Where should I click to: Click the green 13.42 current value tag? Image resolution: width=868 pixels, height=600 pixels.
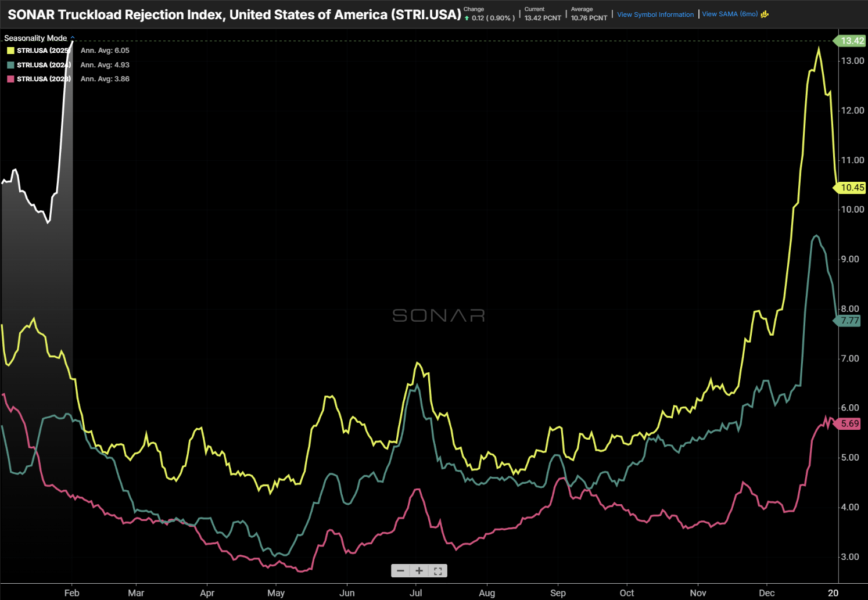(851, 41)
